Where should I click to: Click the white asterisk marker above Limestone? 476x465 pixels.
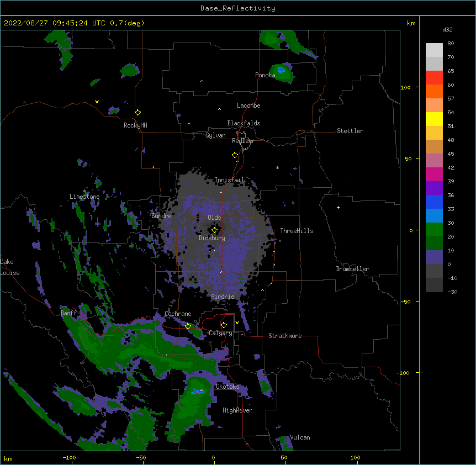84,191
